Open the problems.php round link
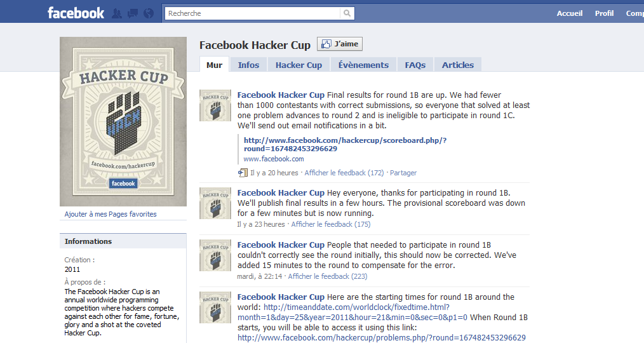Viewport: 644px width, 343px height. (382, 338)
